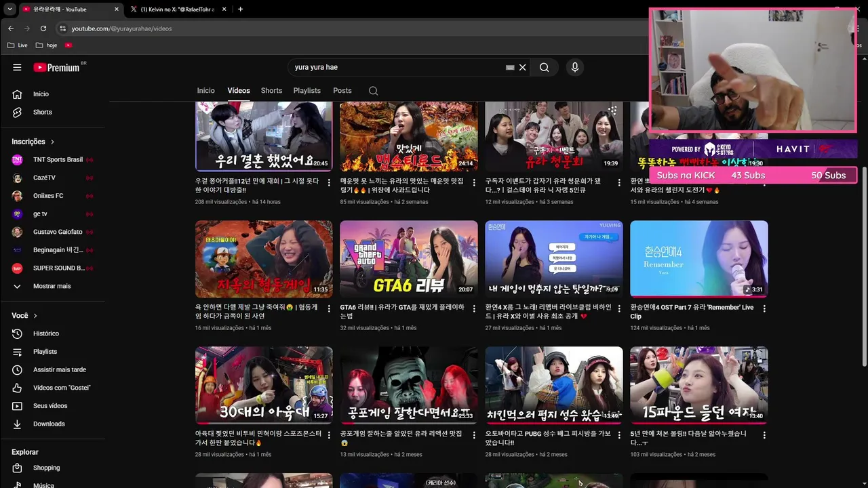Expand the Inscrições section arrow
Screen dimensions: 868x488
click(x=52, y=142)
